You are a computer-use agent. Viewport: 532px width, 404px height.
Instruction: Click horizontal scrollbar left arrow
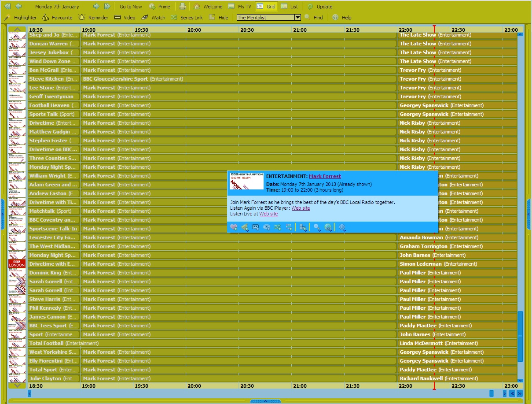29,393
